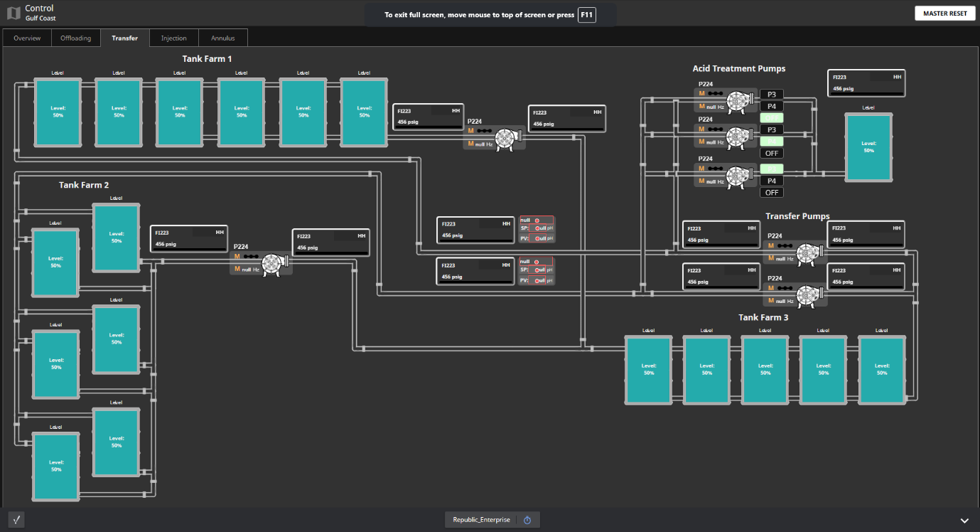Select the bottom Acid Treatment pump symbol
Screen dimensions: 980x532
(739, 176)
